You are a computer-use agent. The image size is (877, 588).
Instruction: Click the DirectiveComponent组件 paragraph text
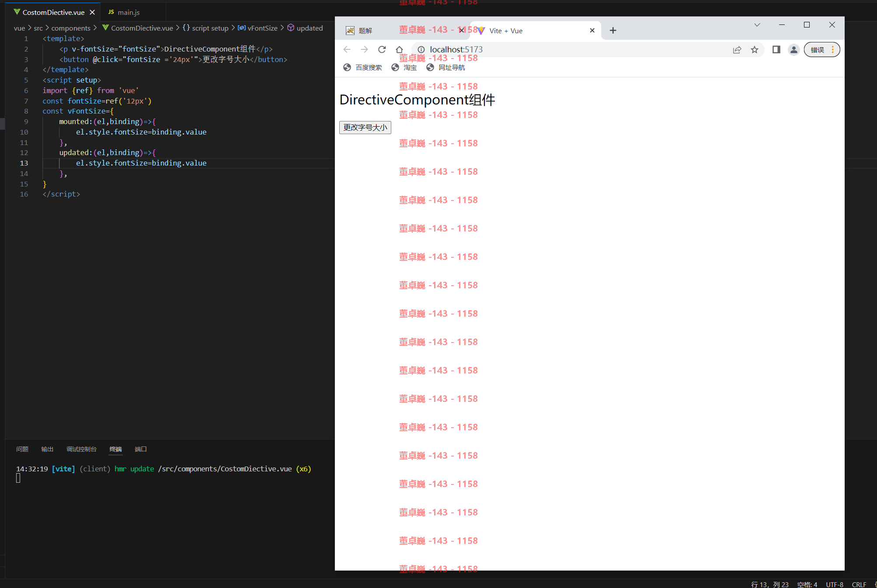(417, 100)
